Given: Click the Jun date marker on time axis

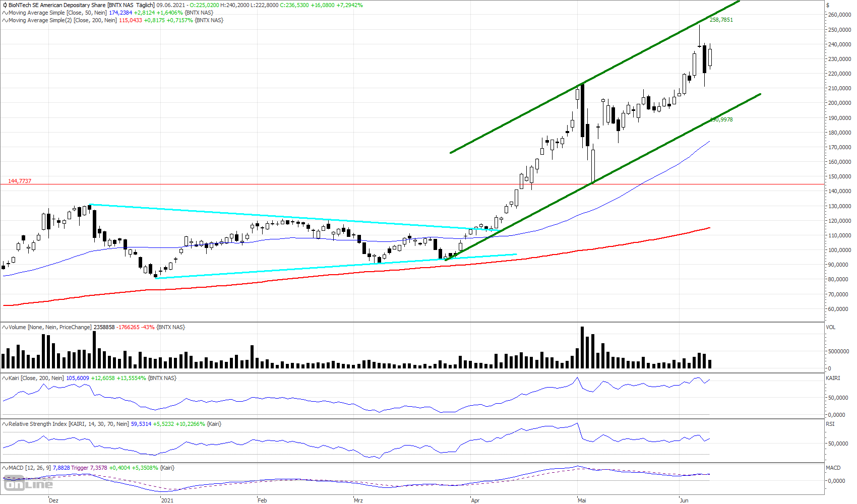Looking at the screenshot, I should [684, 500].
